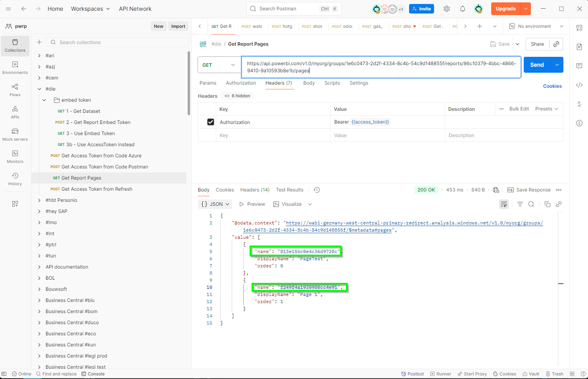Open Postbot from the status bar
This screenshot has width=588, height=379.
pos(413,374)
